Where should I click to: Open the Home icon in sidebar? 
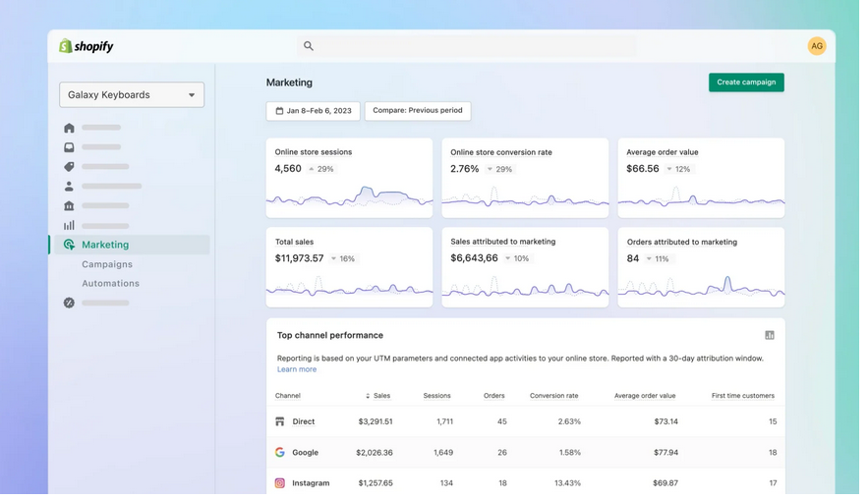point(69,128)
